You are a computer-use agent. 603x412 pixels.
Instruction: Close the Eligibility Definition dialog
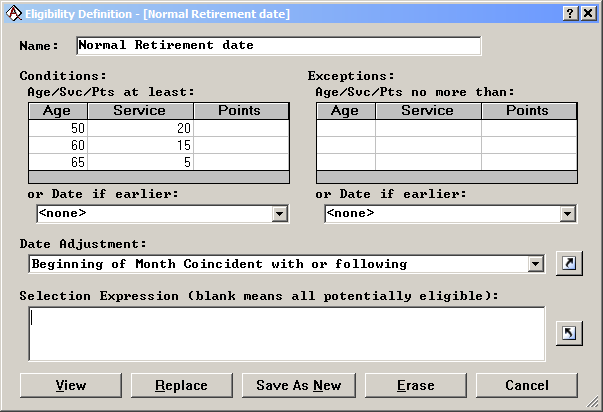pyautogui.click(x=587, y=13)
